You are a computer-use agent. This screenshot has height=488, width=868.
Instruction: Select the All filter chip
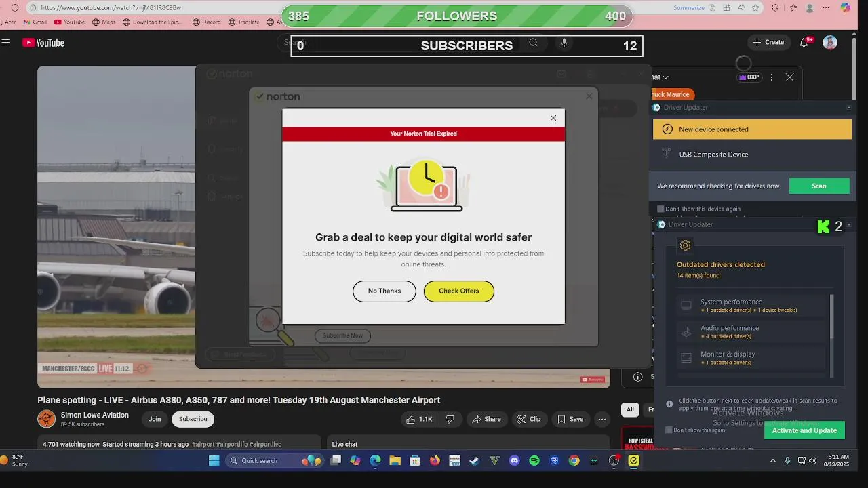630,409
